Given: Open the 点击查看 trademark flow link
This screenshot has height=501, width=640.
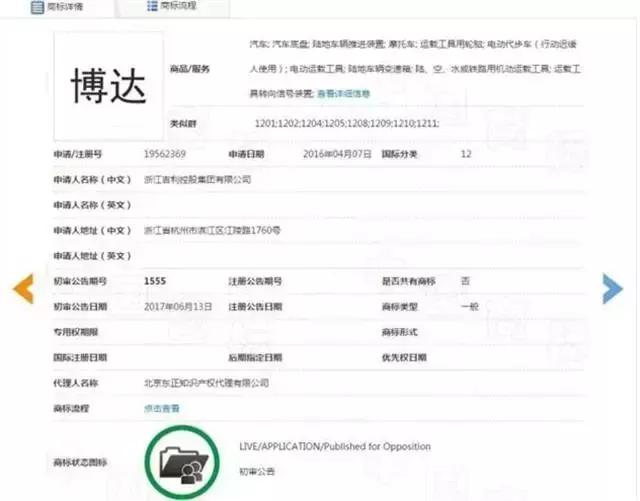Looking at the screenshot, I should [162, 408].
